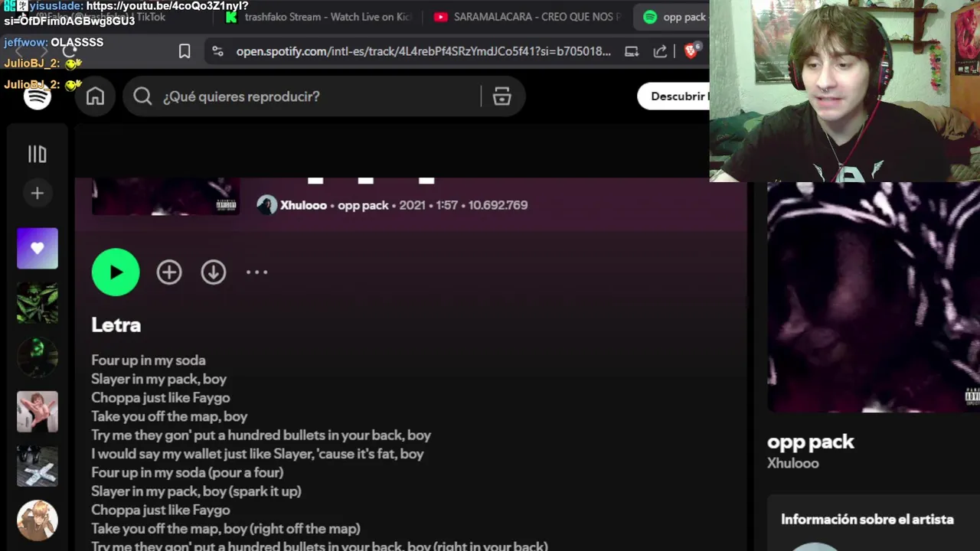Click lyric 'Choppa just like Faygo' first occurrence
980x551 pixels.
[161, 397]
